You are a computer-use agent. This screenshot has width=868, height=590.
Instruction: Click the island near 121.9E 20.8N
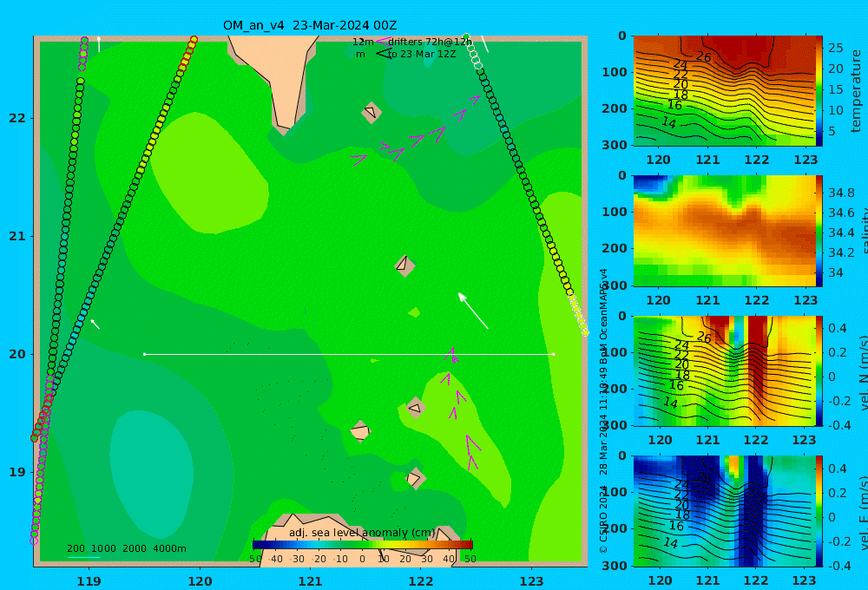[404, 265]
